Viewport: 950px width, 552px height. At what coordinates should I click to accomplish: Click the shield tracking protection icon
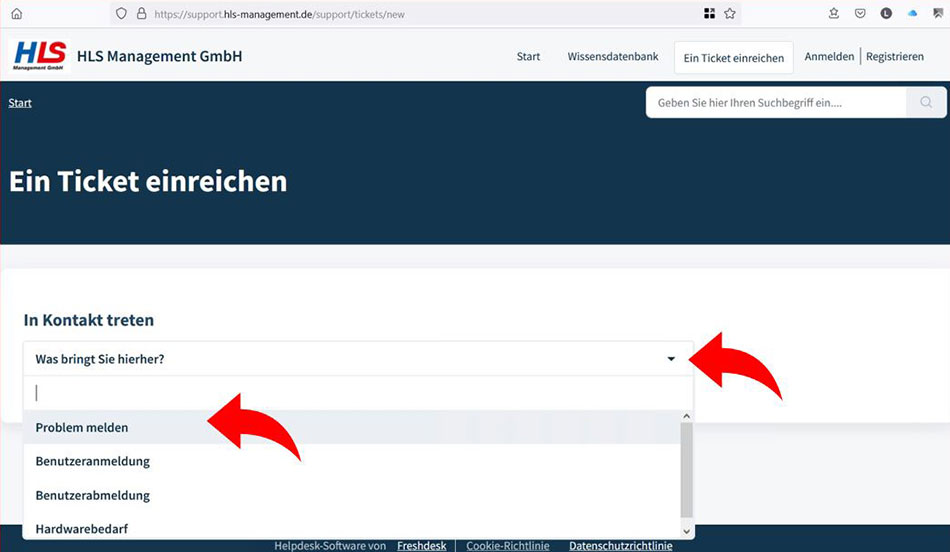[121, 14]
